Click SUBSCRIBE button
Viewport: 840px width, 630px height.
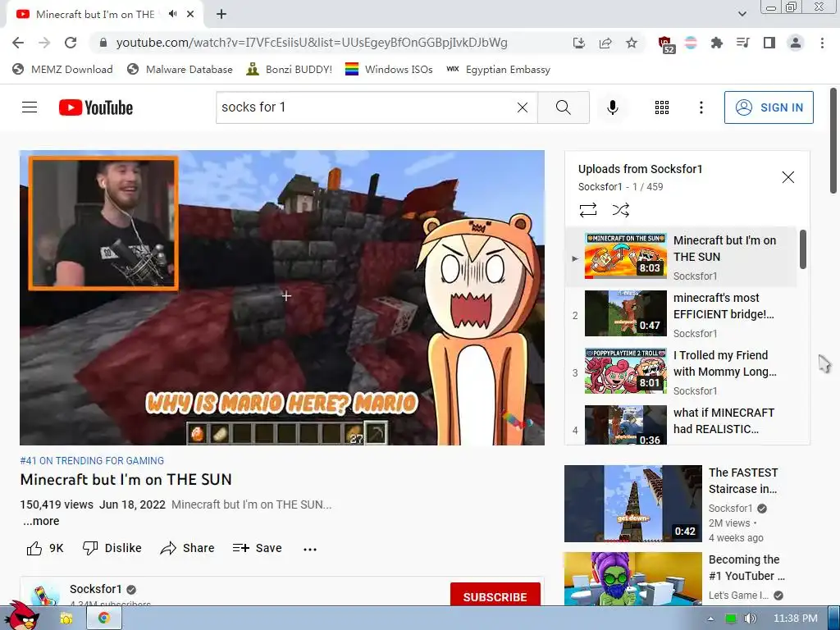(495, 596)
